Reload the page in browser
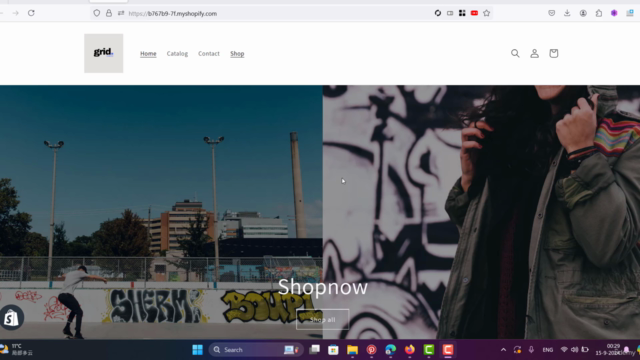This screenshot has width=640, height=360. (31, 13)
